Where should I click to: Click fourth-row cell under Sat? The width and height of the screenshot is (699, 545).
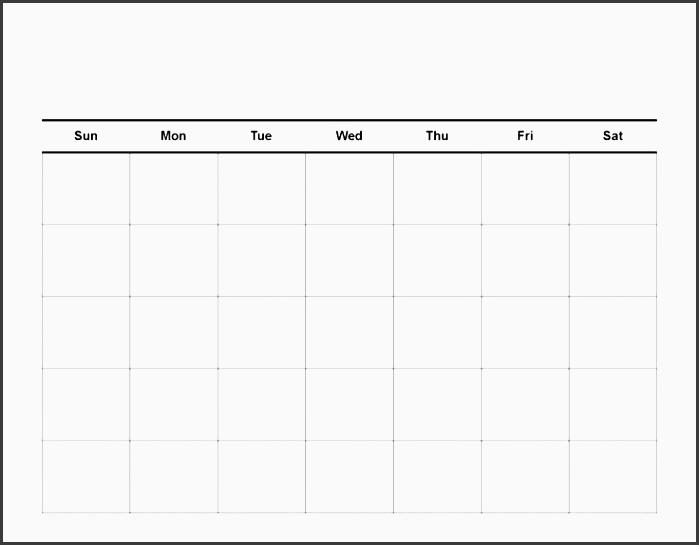pos(613,404)
